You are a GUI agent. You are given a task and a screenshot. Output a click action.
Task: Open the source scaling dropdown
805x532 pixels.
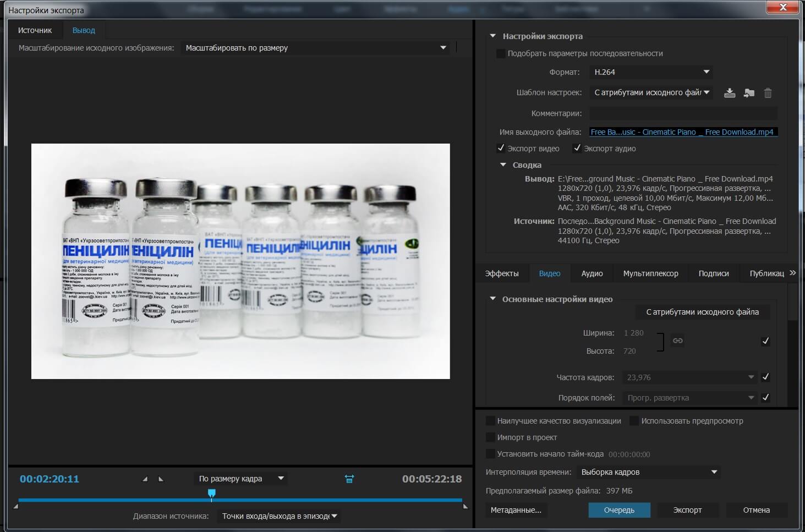click(315, 48)
